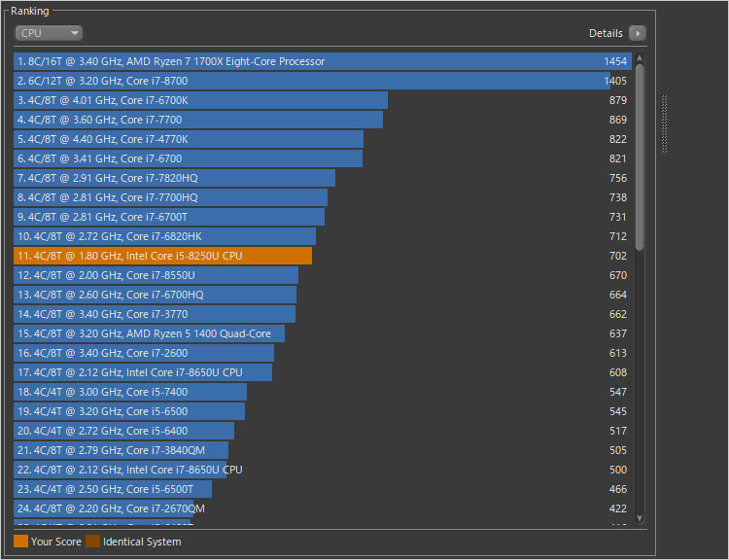The width and height of the screenshot is (729, 560).
Task: Select the Core i7-8700 ranking row
Action: (x=292, y=81)
